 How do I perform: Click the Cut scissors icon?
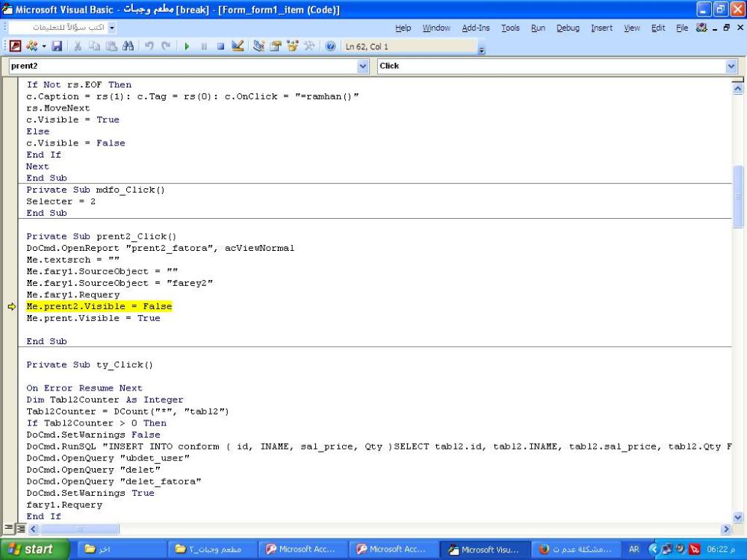[x=78, y=46]
